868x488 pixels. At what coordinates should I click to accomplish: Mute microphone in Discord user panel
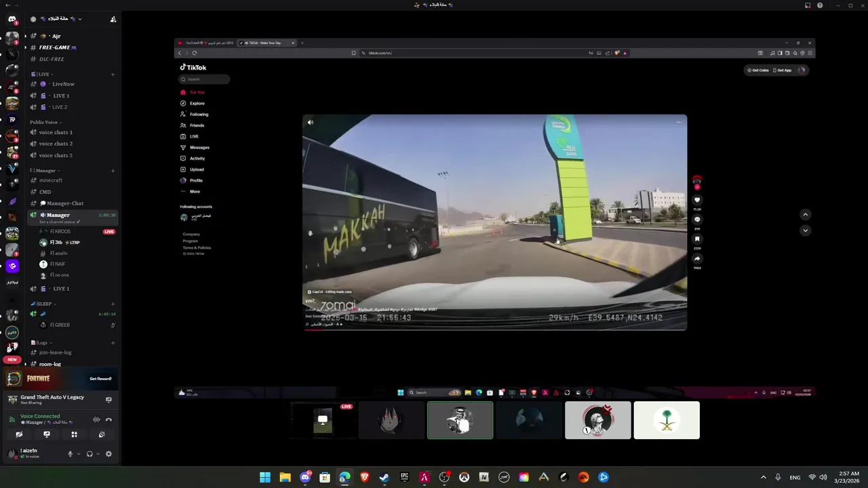pos(70,454)
